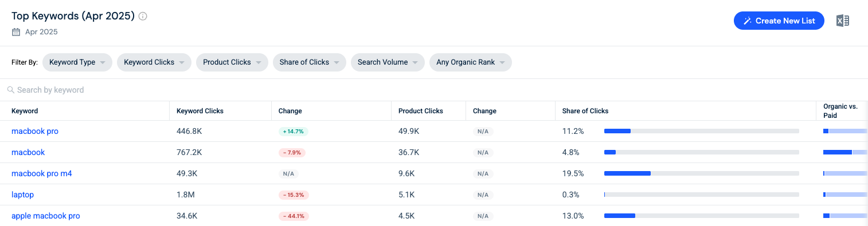The width and height of the screenshot is (868, 226).
Task: Click the +14.7% change badge for macbook pro
Action: (294, 132)
